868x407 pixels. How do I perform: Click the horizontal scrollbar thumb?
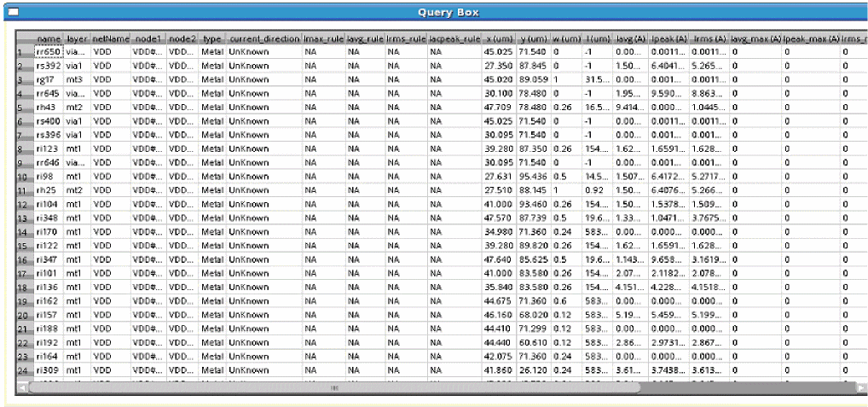[333, 387]
